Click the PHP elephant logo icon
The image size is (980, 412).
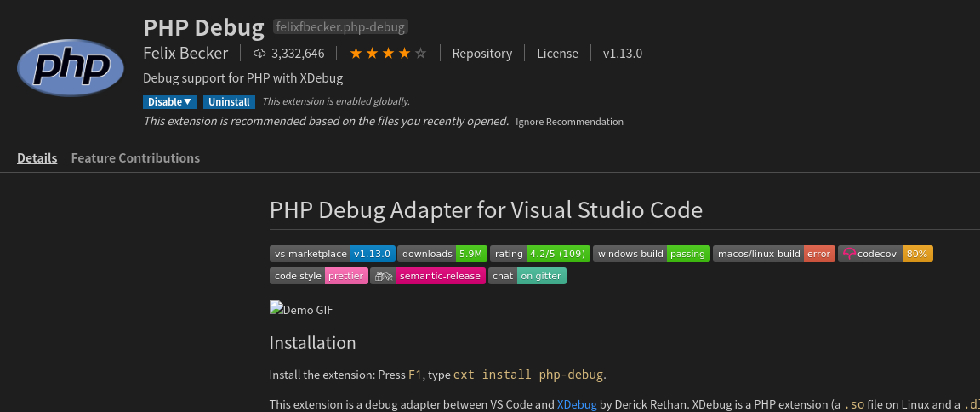pos(71,68)
